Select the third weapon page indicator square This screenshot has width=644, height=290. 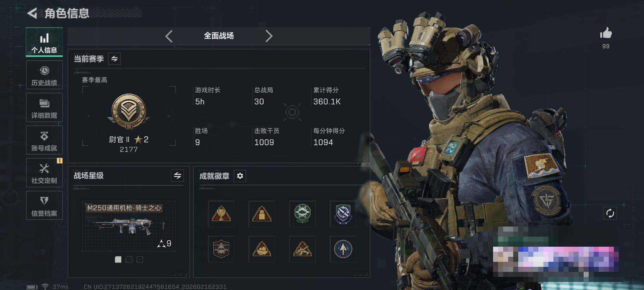(x=140, y=259)
